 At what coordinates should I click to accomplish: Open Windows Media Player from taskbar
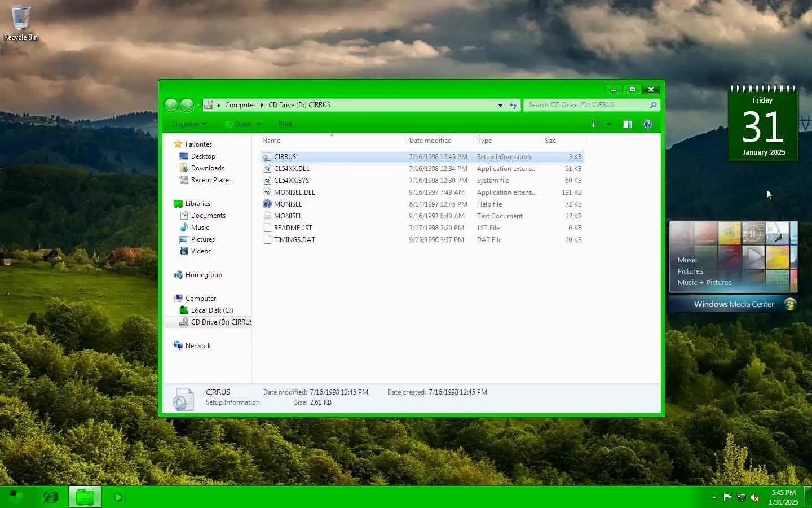click(118, 497)
